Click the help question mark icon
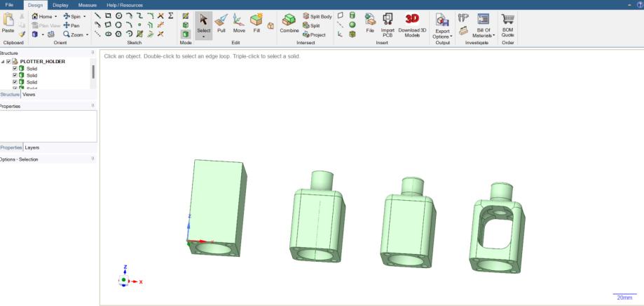This screenshot has width=644, height=306. coord(640,5)
